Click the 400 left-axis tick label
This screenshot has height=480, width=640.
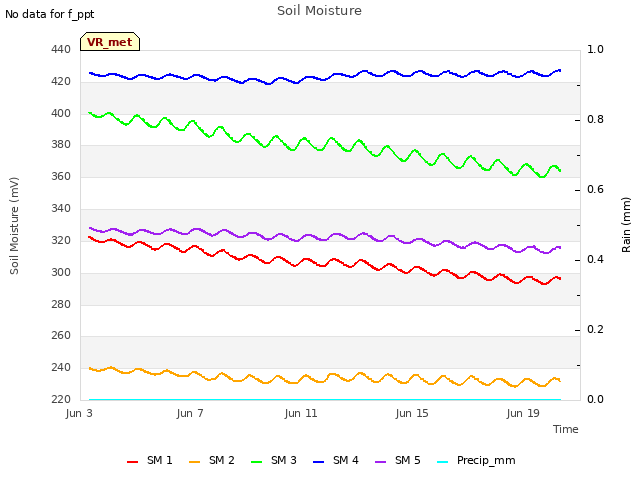click(x=61, y=113)
